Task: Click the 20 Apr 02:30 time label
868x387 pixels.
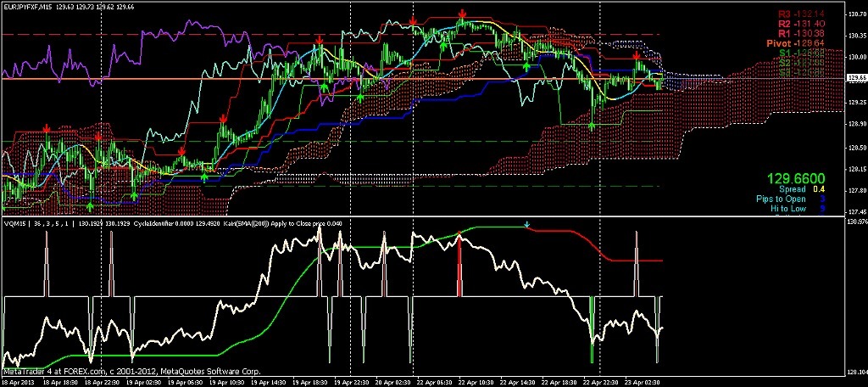Action: tap(393, 383)
